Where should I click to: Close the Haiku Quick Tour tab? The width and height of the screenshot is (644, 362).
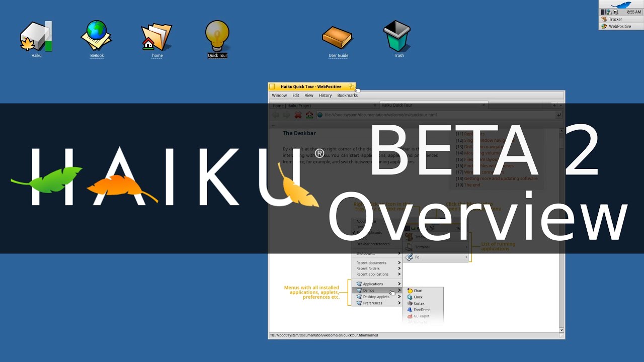[484, 105]
